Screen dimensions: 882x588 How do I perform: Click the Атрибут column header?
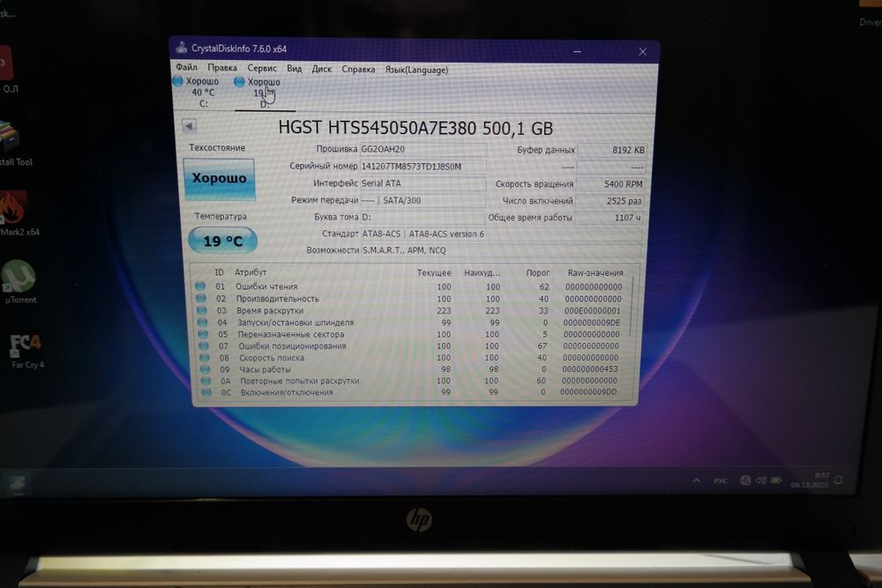[250, 272]
